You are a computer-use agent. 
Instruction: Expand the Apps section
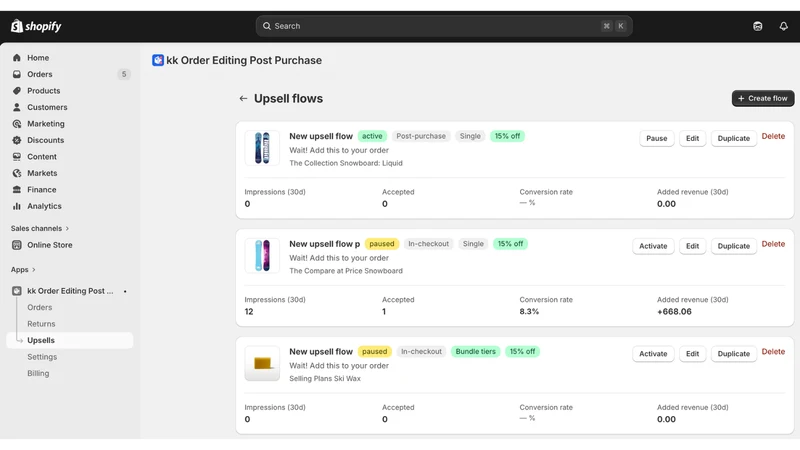coord(23,269)
